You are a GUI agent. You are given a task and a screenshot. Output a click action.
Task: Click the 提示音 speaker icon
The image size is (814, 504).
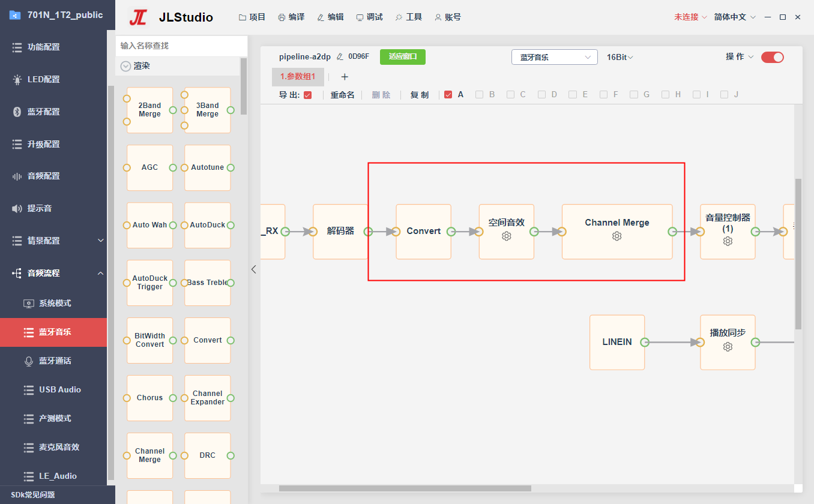click(x=17, y=208)
